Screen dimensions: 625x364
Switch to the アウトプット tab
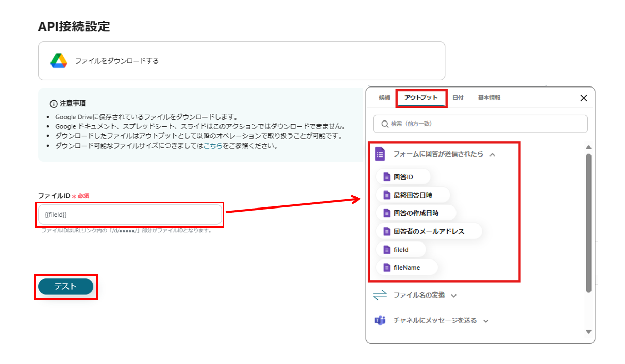[x=421, y=98]
